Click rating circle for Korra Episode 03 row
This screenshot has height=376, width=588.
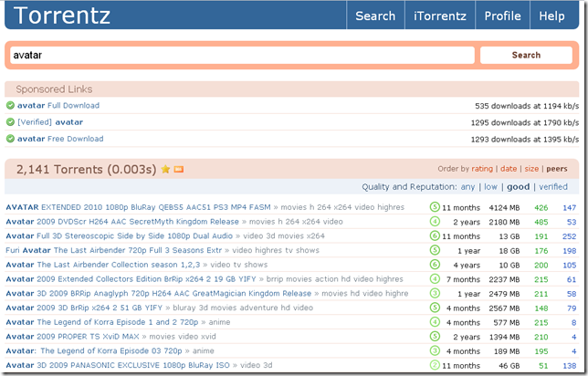click(435, 350)
